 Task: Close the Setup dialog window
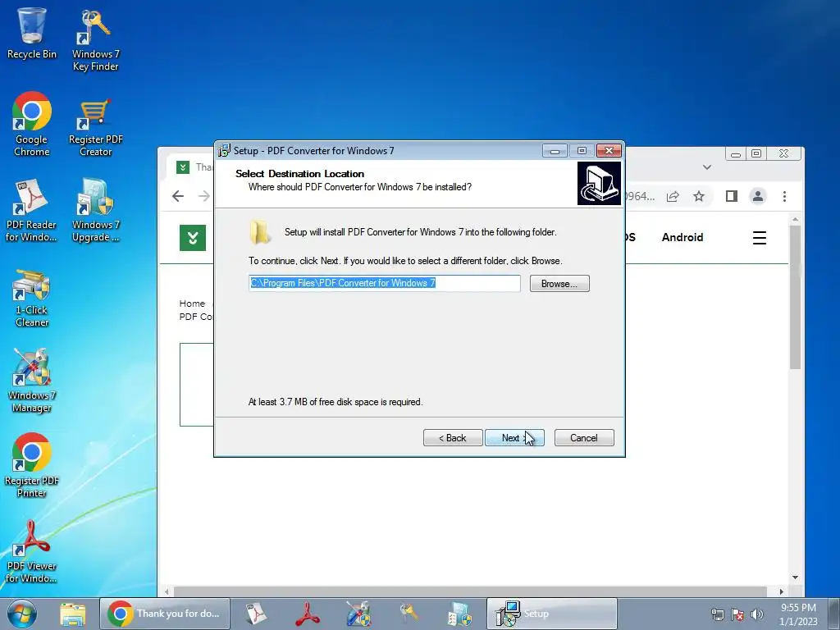pyautogui.click(x=609, y=151)
